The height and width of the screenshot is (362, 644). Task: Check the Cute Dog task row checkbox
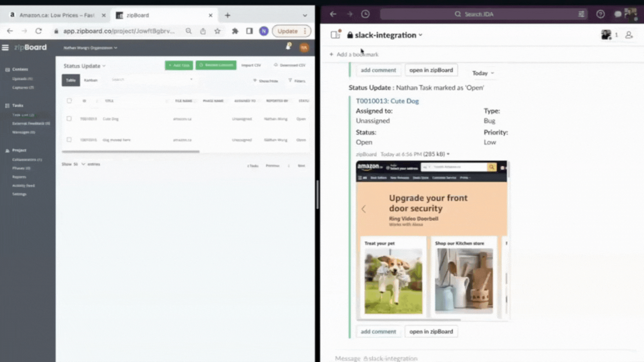click(x=69, y=119)
